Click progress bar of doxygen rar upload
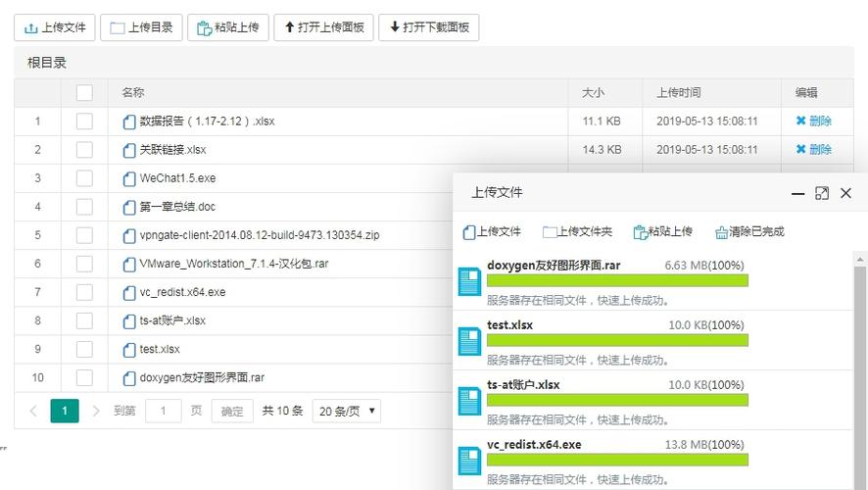 (617, 280)
